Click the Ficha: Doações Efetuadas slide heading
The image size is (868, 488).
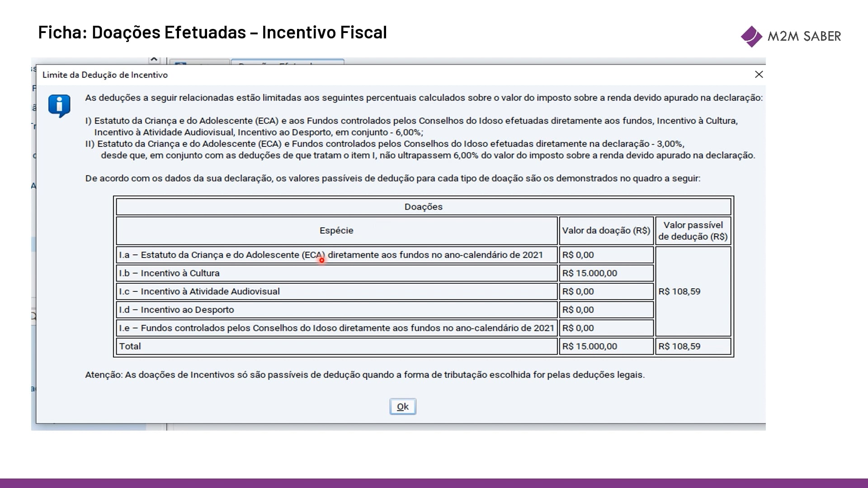pos(212,33)
